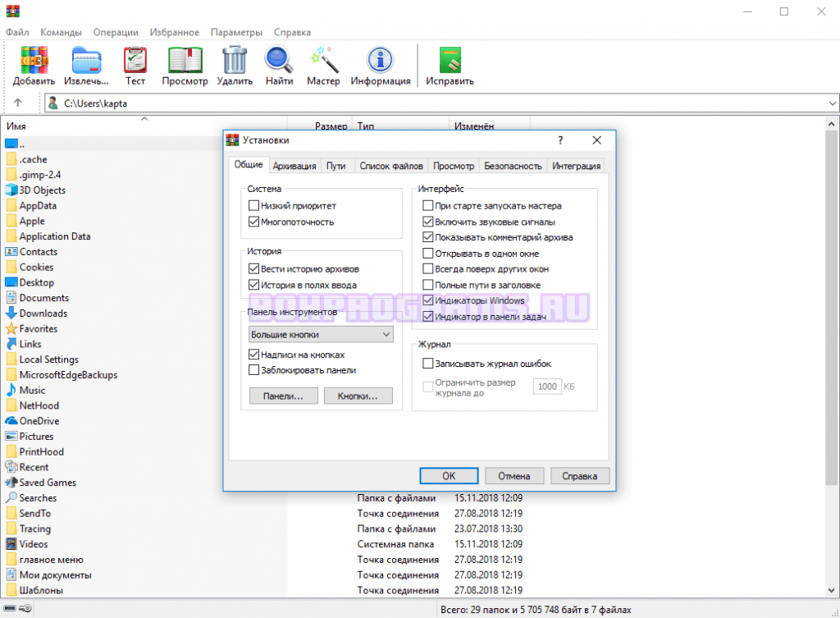The height and width of the screenshot is (618, 840).
Task: Enable the Низкий приоритет checkbox
Action: click(x=254, y=206)
